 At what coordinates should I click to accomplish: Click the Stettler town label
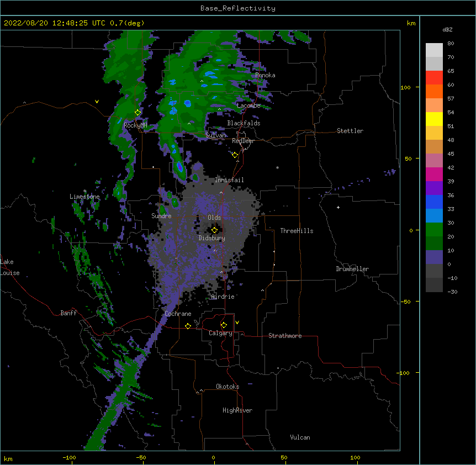click(350, 131)
